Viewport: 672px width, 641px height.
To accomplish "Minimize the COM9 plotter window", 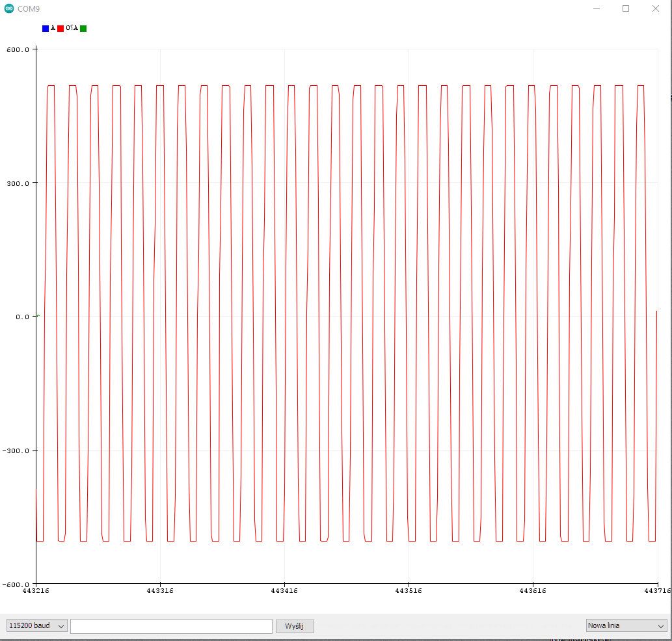I will (x=596, y=8).
